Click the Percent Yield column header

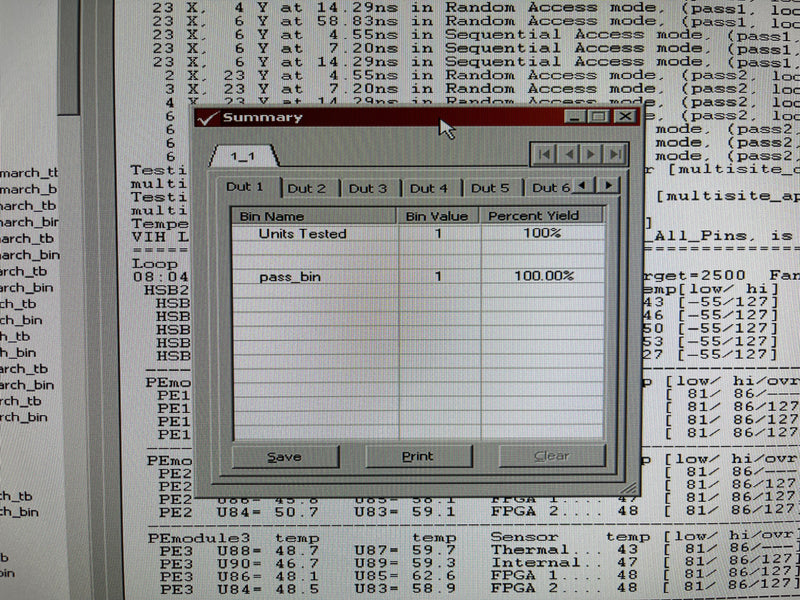click(x=533, y=214)
